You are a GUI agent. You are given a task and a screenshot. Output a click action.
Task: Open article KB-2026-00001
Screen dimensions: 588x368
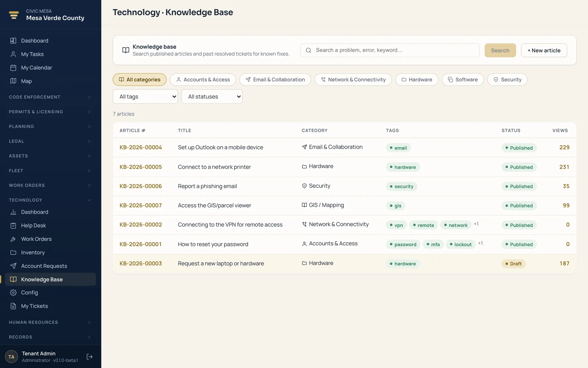tap(141, 244)
